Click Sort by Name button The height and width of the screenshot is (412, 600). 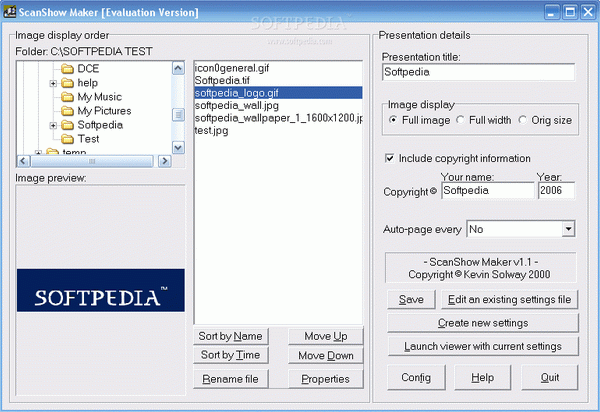pos(230,336)
